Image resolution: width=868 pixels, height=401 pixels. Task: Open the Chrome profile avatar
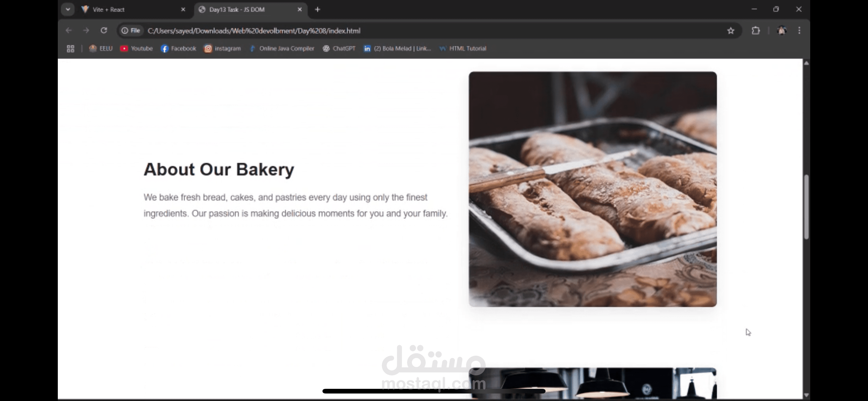click(782, 31)
